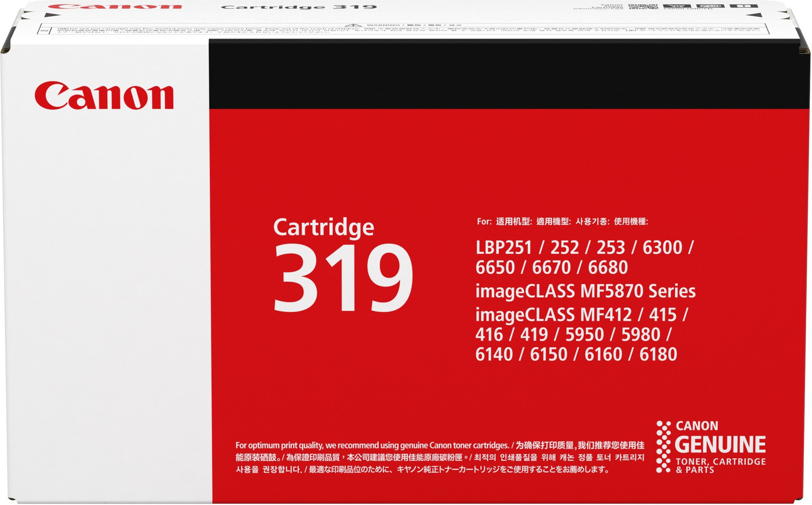Click "For optimum print quality" recommendation sentence
The height and width of the screenshot is (505, 812).
373,445
